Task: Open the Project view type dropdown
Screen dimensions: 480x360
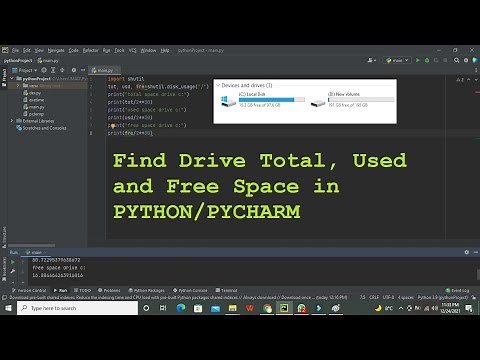Action: click(x=25, y=70)
